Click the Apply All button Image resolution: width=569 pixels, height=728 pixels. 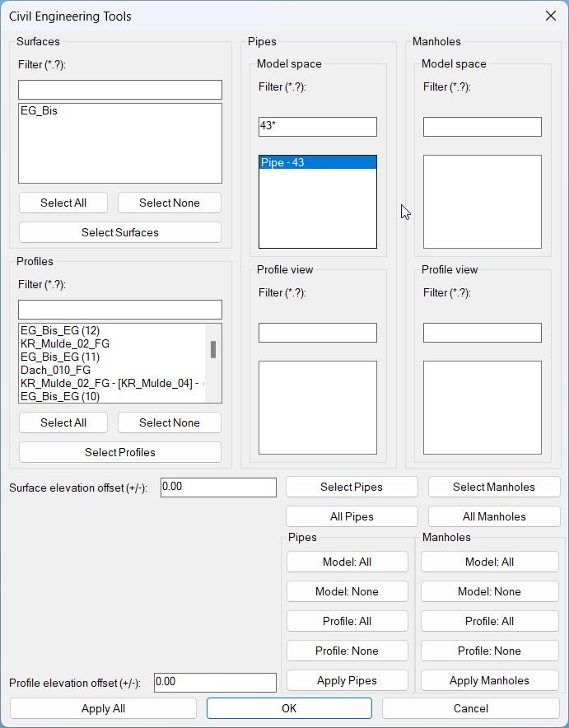(x=103, y=708)
